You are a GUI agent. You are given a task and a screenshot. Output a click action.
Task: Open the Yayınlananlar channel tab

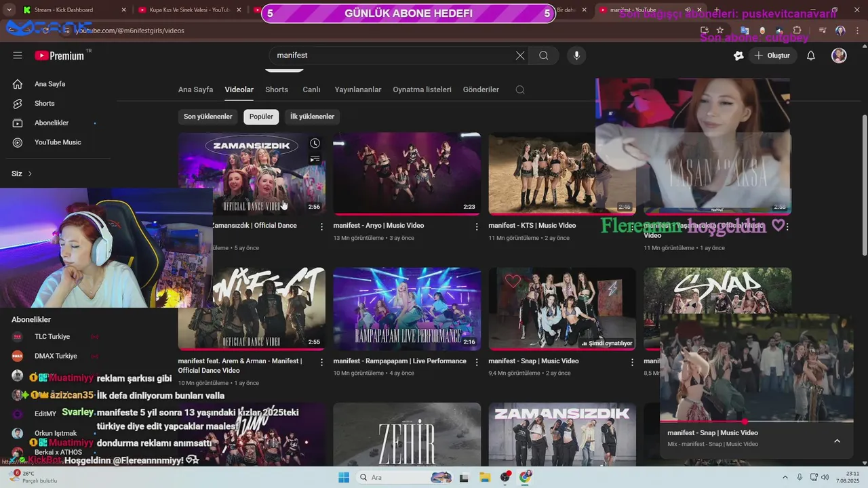pos(357,89)
